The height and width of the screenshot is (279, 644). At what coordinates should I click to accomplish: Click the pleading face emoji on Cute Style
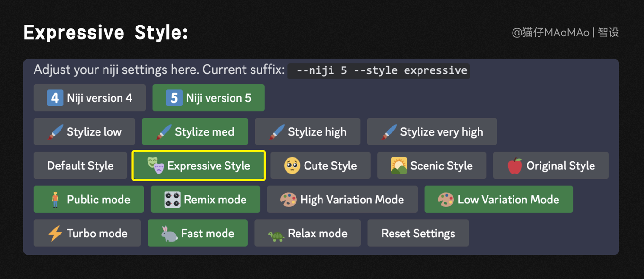pyautogui.click(x=292, y=166)
